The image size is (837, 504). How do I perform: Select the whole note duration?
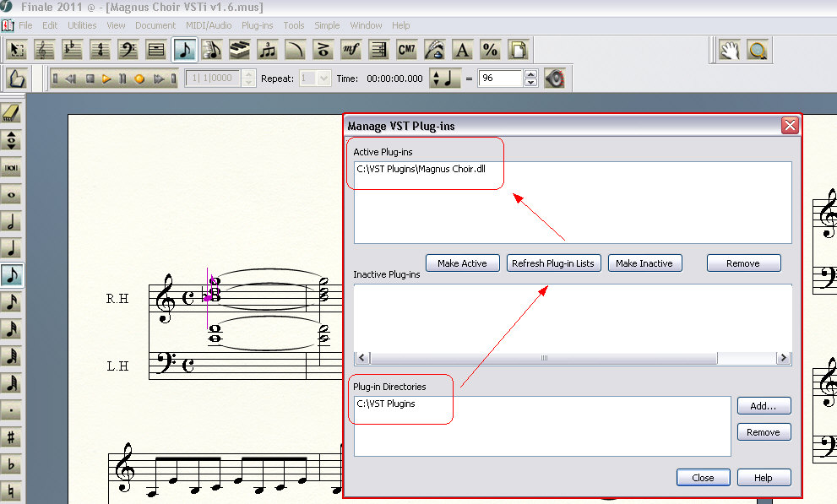pos(11,195)
